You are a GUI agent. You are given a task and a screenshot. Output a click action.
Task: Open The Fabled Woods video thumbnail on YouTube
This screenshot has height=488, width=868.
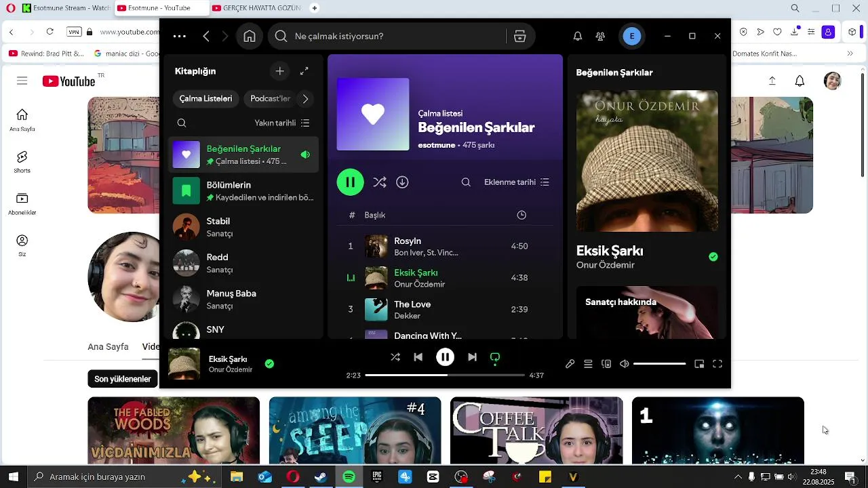point(174,431)
